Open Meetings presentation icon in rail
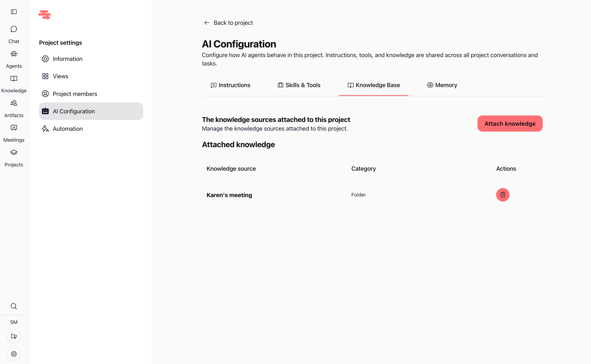The image size is (591, 364). click(x=14, y=128)
